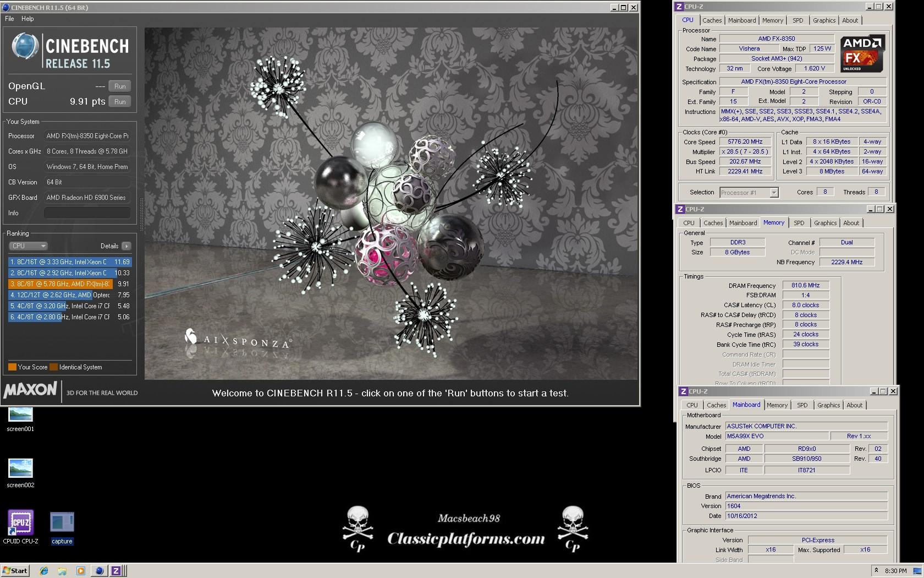Click the NB Frequency 2229.4 MHz value
Screen dimensions: 924x578
tap(846, 263)
